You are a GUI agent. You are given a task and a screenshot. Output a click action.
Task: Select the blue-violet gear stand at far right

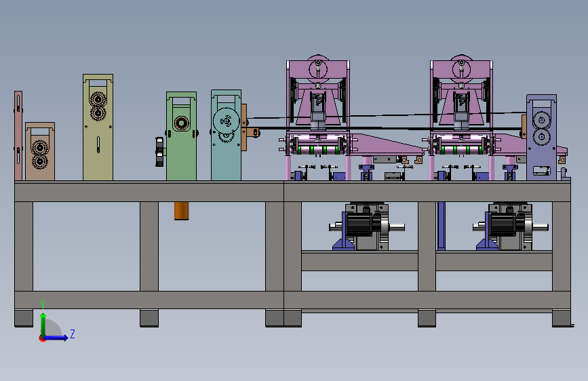(541, 137)
